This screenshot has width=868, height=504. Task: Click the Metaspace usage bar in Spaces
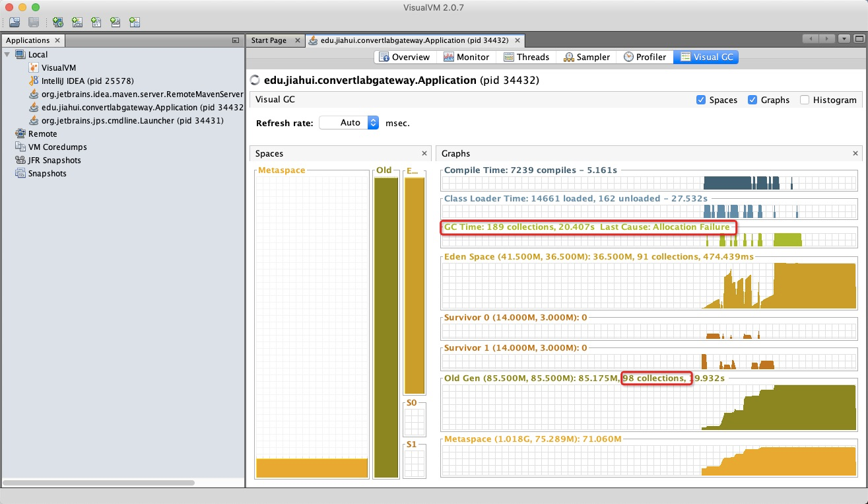(312, 468)
